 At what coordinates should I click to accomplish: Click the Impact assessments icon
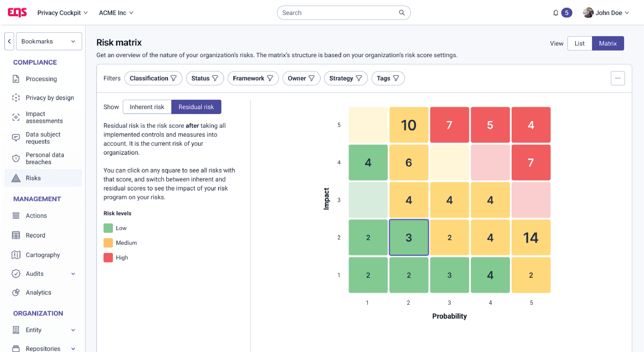click(16, 117)
